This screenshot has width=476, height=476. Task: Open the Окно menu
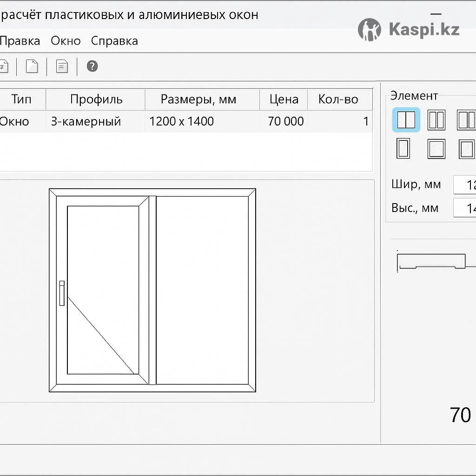click(x=66, y=41)
